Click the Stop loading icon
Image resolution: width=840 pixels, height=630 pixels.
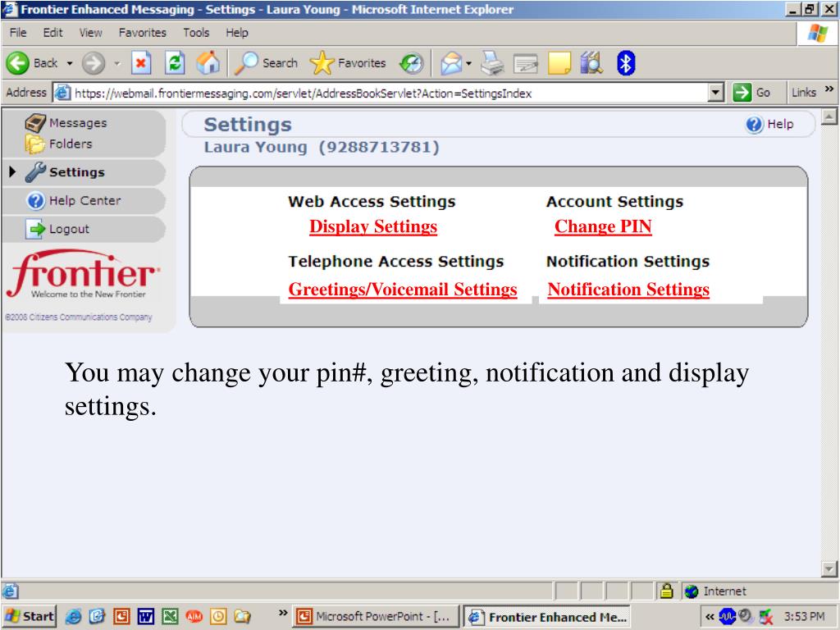[141, 63]
